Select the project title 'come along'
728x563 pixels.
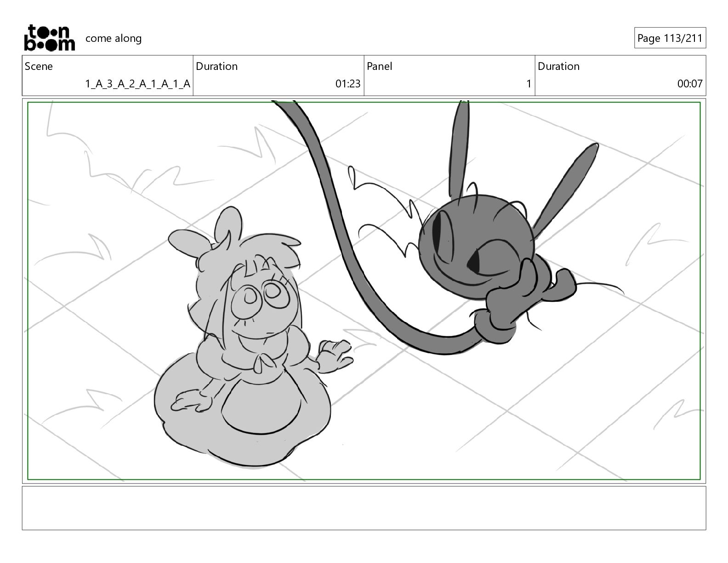coord(114,38)
